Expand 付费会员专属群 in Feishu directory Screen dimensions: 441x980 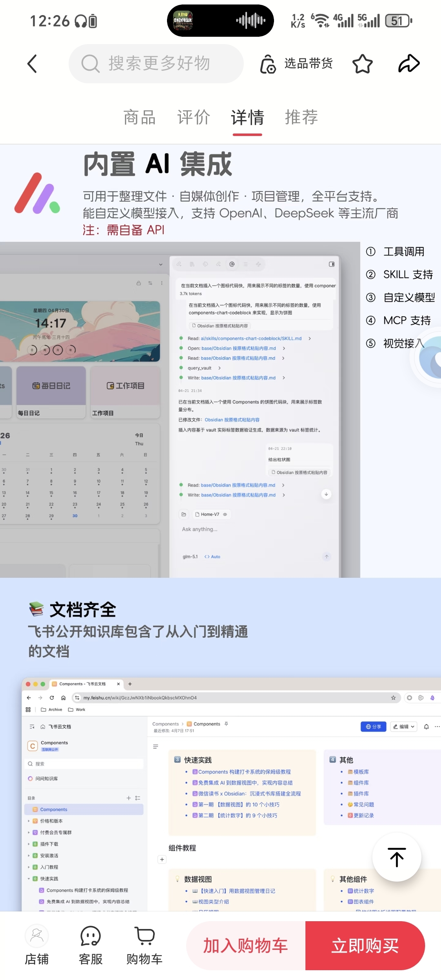click(29, 832)
